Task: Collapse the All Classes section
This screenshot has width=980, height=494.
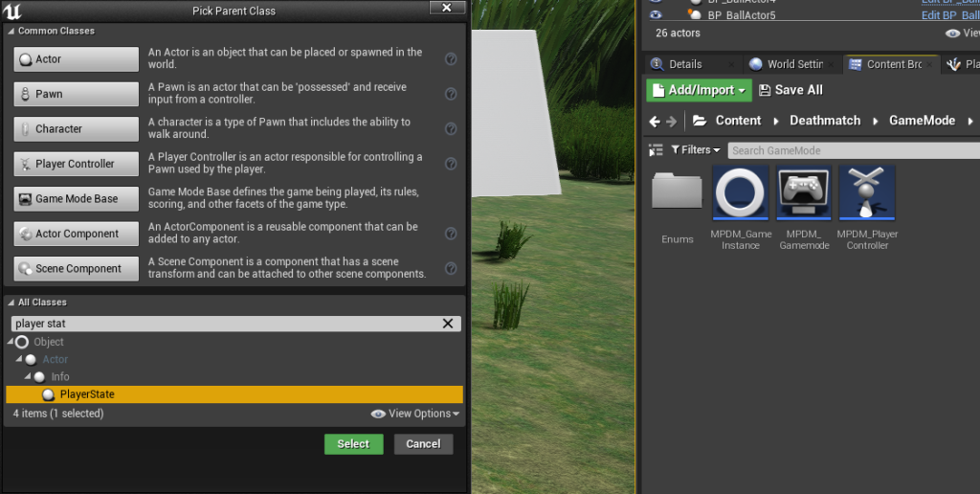Action: (x=11, y=302)
